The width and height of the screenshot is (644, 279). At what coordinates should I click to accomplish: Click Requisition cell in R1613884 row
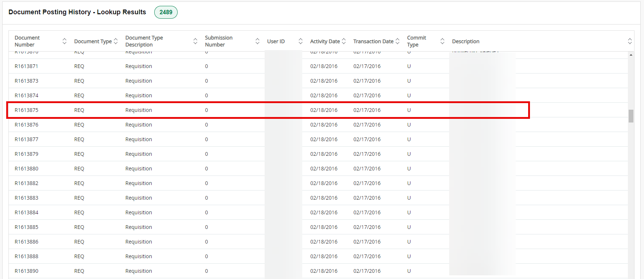[x=139, y=212]
